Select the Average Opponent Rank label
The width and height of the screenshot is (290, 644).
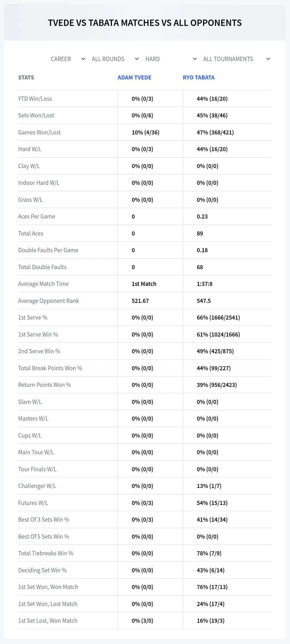[48, 301]
